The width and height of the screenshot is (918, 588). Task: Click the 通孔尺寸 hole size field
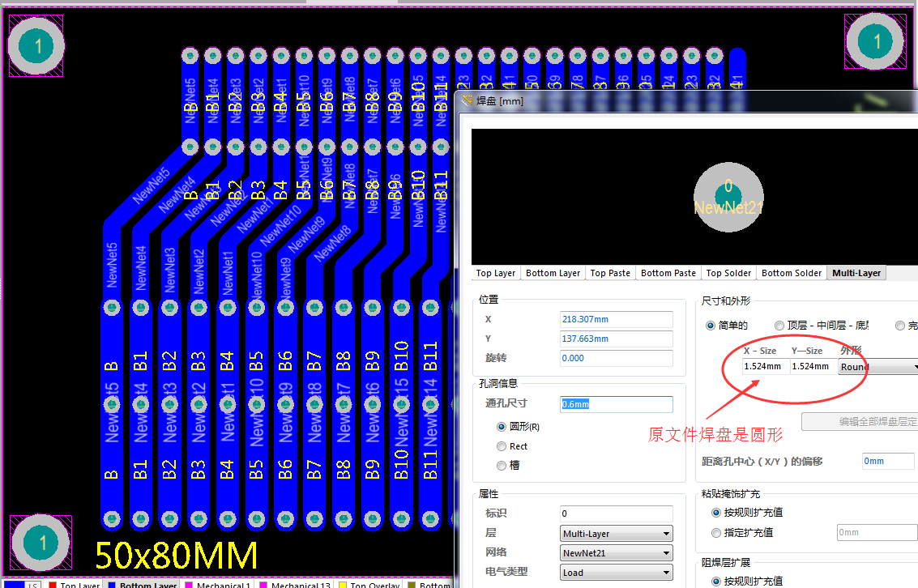click(616, 404)
